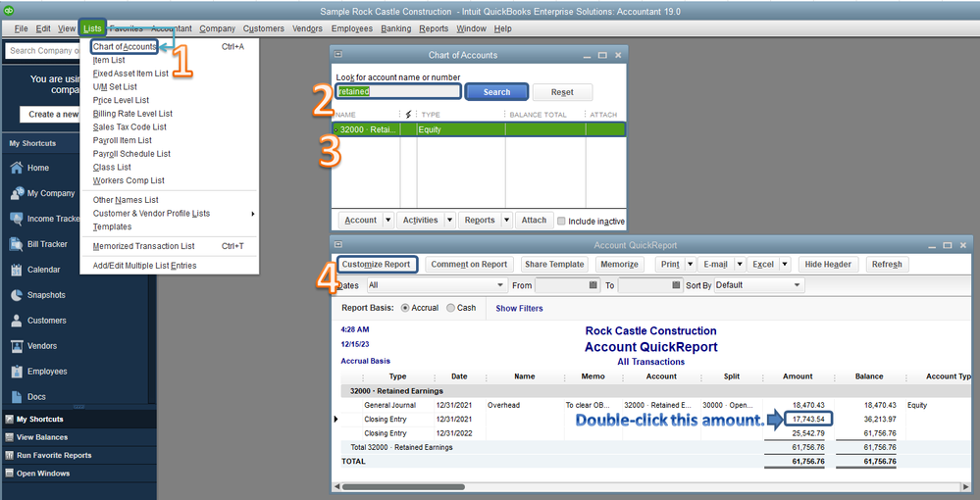Click the Refresh button

[x=887, y=265]
